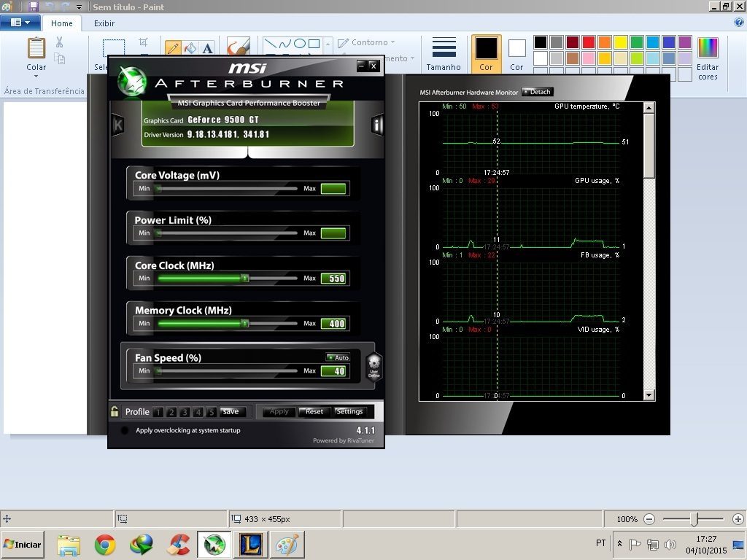Open the quick access toolbar customize arrow
747x560 pixels.
tap(79, 7)
